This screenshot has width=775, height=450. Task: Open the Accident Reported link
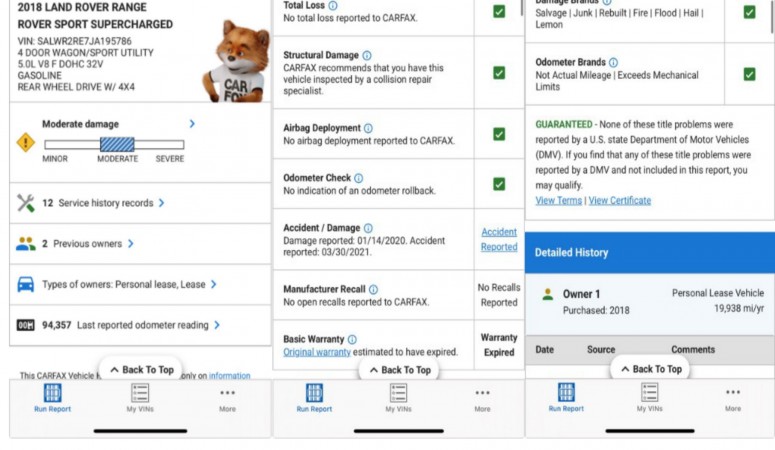(499, 239)
